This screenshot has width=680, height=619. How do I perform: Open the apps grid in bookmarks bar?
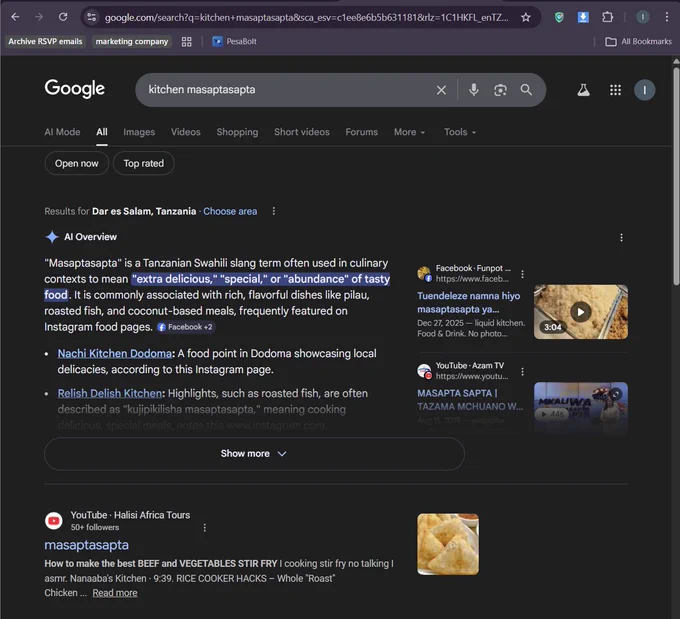186,42
